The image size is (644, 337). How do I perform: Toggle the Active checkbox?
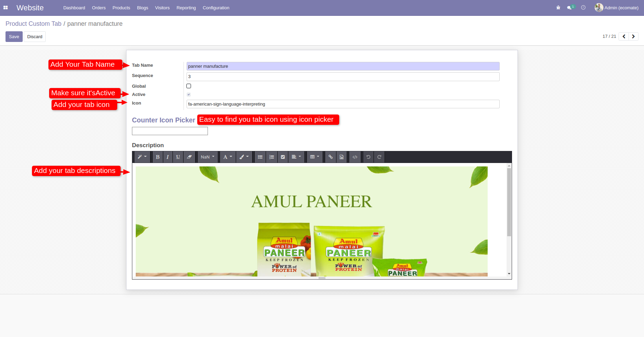pyautogui.click(x=189, y=95)
